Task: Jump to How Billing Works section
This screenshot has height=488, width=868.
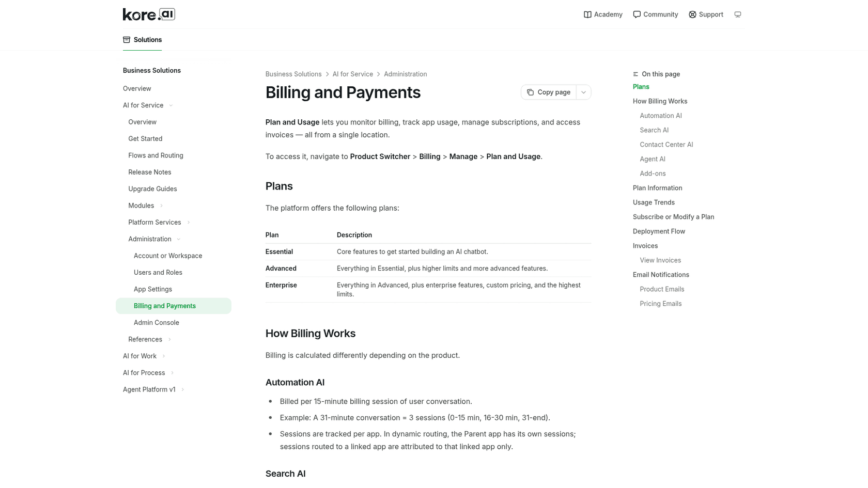Action: click(x=660, y=101)
